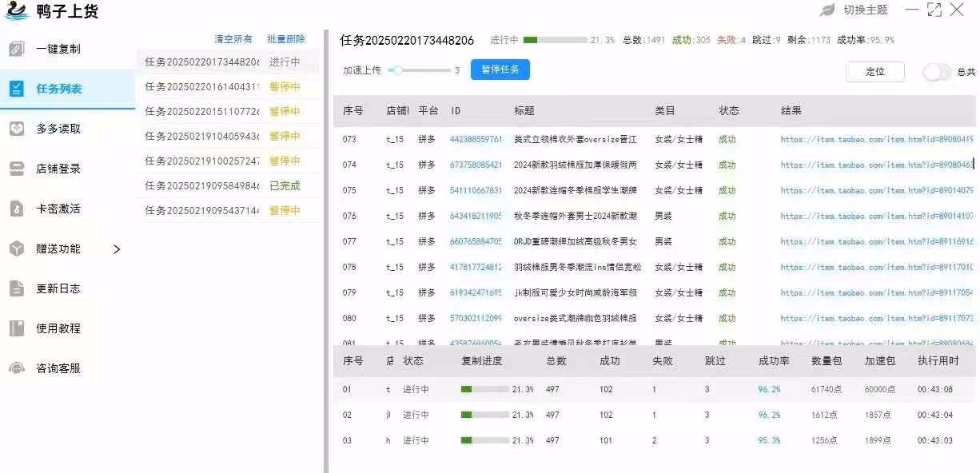Open taobao result link in row 075
The width and height of the screenshot is (980, 473).
click(878, 191)
